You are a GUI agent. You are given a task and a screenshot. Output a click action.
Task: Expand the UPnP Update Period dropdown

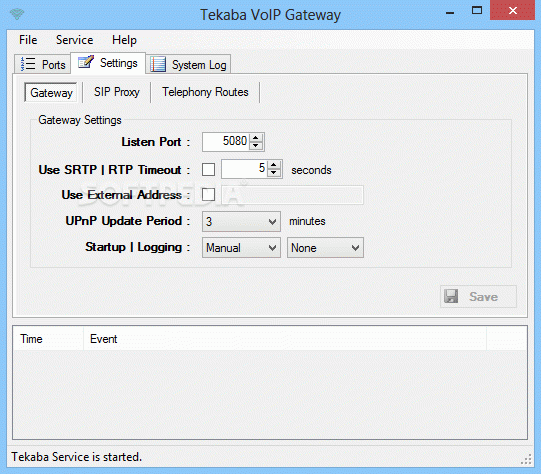coord(241,221)
